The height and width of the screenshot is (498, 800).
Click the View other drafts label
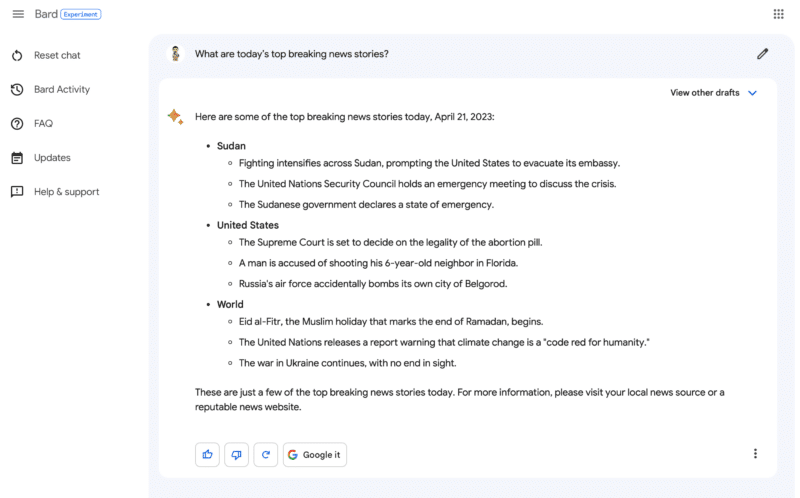click(x=704, y=93)
